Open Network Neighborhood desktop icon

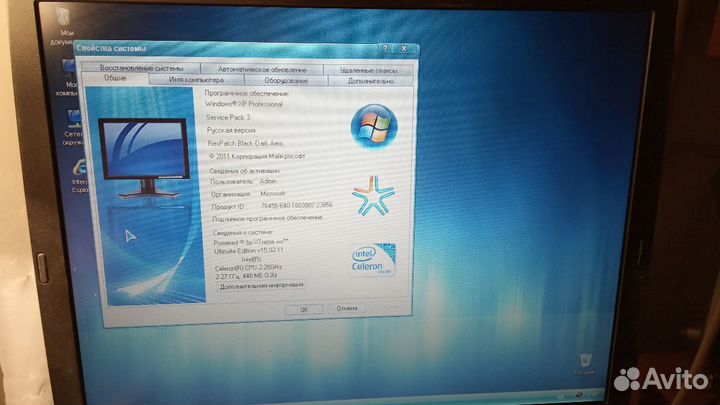tap(73, 127)
